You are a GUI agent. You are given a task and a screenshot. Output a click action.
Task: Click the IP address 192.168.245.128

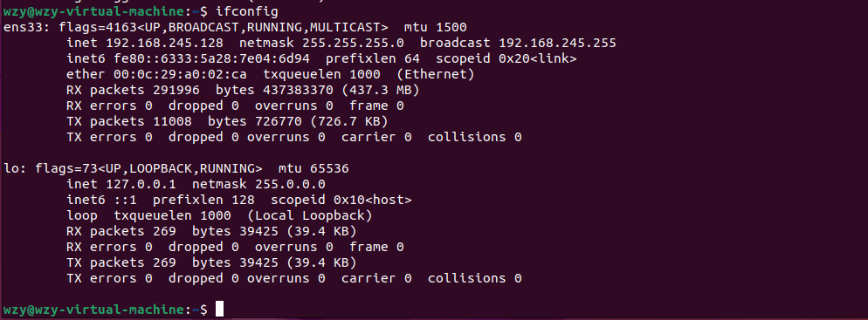[x=164, y=43]
